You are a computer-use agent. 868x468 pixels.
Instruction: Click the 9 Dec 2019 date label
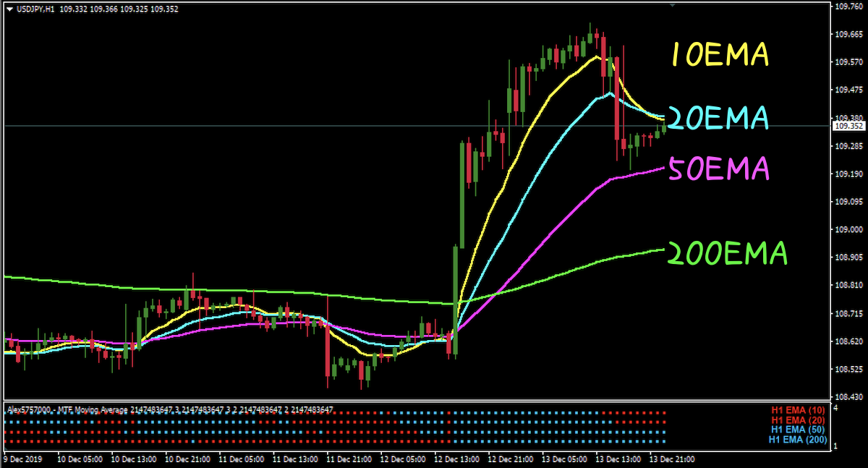pos(25,459)
